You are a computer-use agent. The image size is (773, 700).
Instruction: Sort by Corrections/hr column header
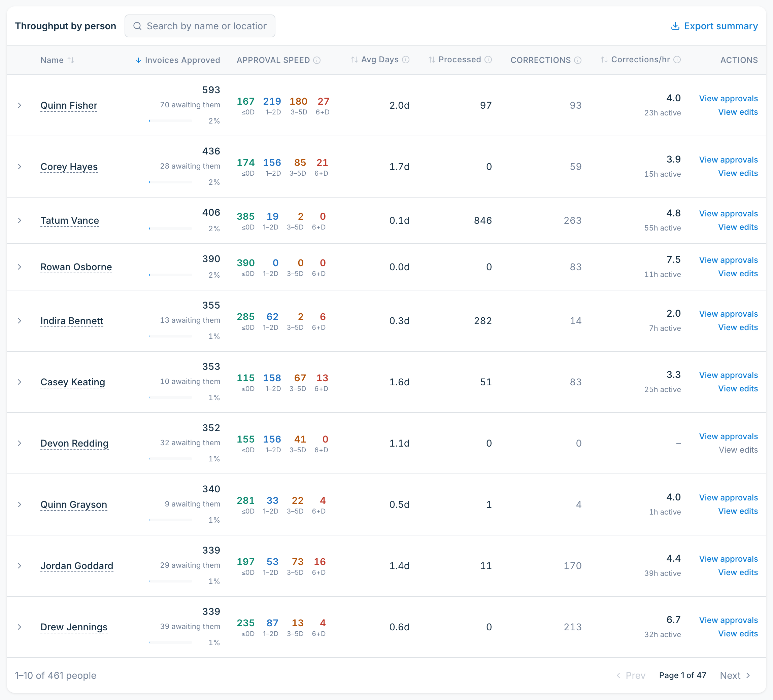pos(635,60)
